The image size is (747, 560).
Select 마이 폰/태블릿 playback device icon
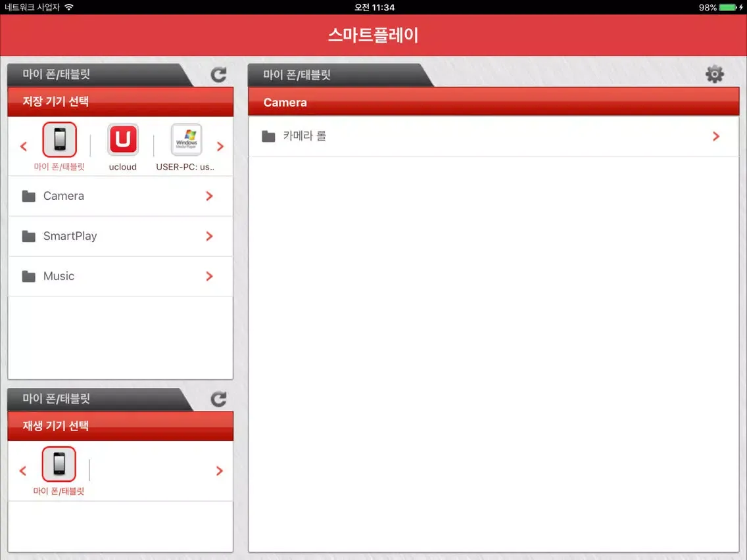pyautogui.click(x=59, y=464)
